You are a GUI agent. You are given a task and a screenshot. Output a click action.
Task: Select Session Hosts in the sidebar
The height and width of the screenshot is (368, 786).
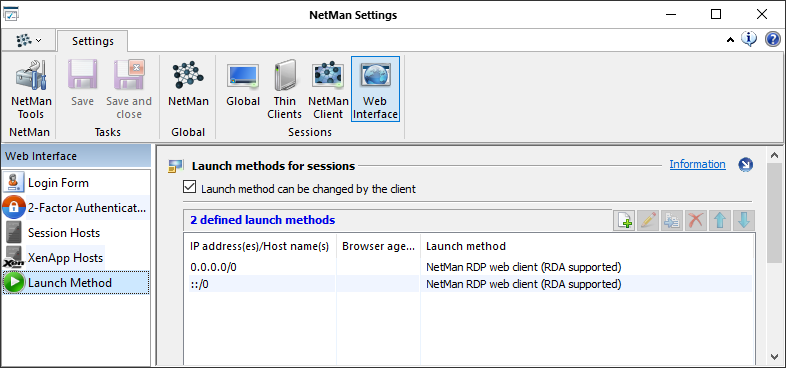(76, 233)
